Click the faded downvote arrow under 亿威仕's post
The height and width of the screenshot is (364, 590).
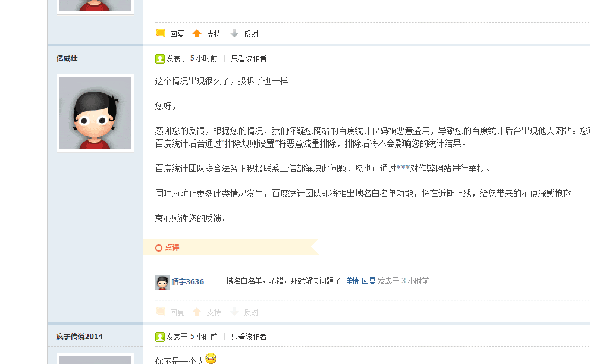point(234,312)
